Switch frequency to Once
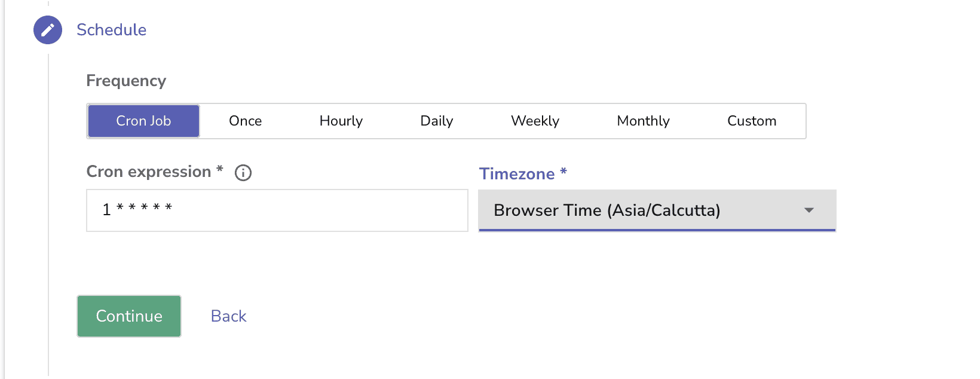This screenshot has width=980, height=379. point(245,121)
